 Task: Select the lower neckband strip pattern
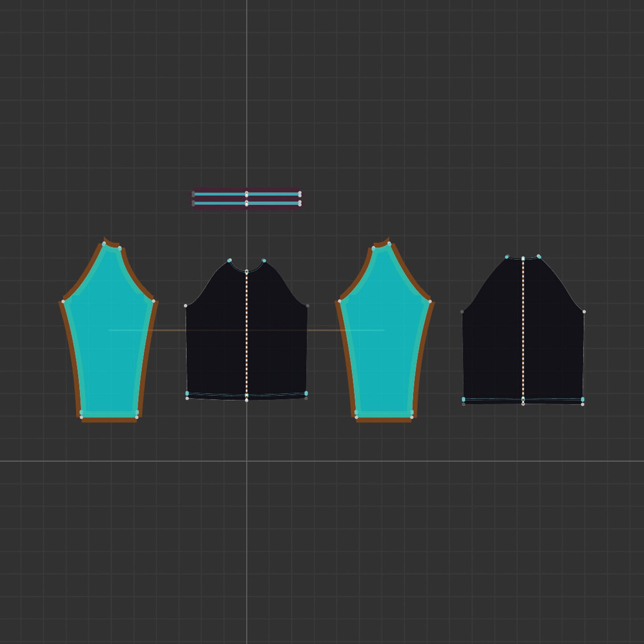coord(246,203)
